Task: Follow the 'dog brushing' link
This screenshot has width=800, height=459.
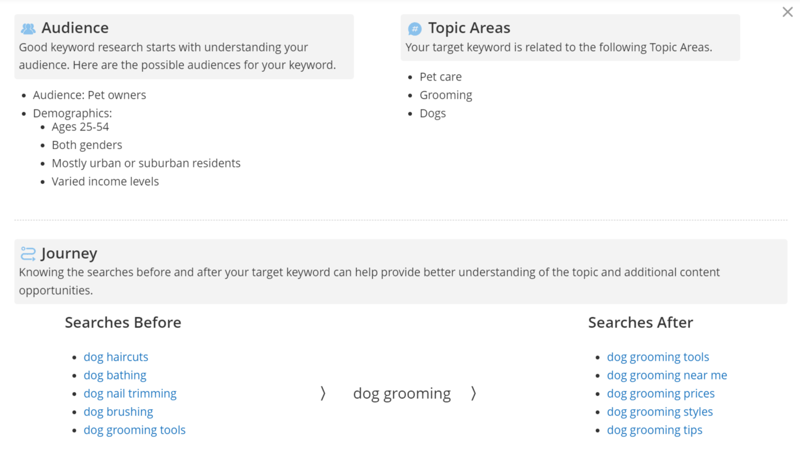Action: 118,412
